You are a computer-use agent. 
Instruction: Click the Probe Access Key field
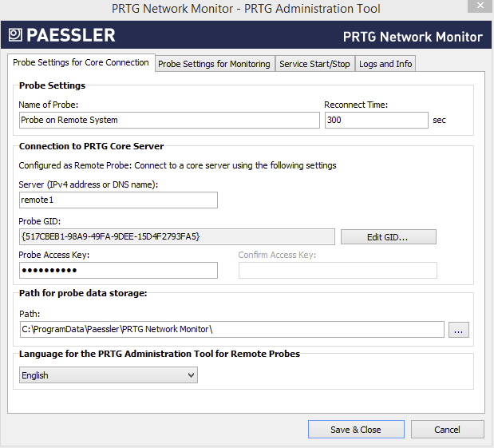118,270
